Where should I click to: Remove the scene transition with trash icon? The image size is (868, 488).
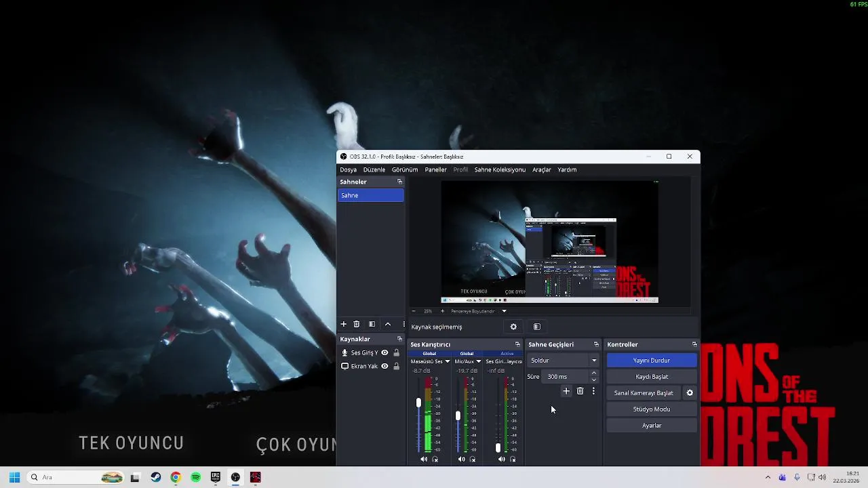click(x=580, y=391)
